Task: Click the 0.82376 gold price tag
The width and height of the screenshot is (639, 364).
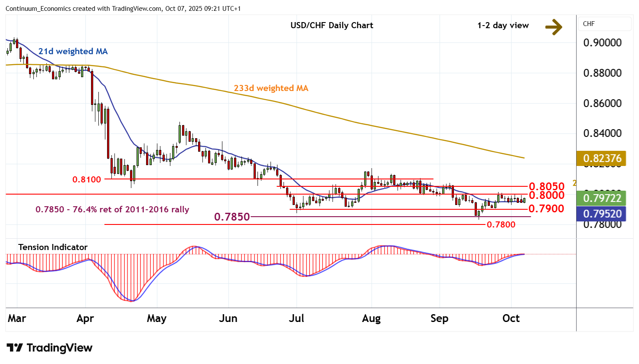Action: (602, 159)
